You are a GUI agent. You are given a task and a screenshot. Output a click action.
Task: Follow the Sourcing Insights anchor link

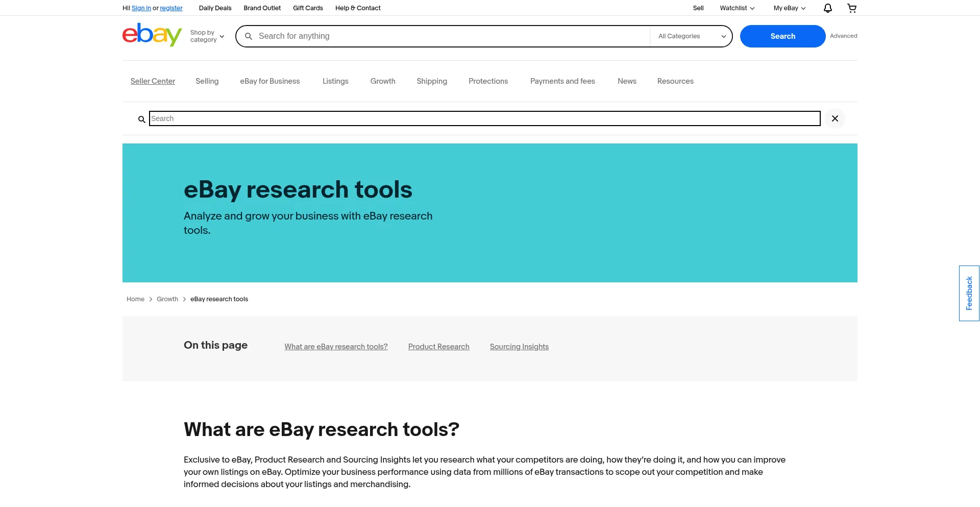[x=519, y=347]
